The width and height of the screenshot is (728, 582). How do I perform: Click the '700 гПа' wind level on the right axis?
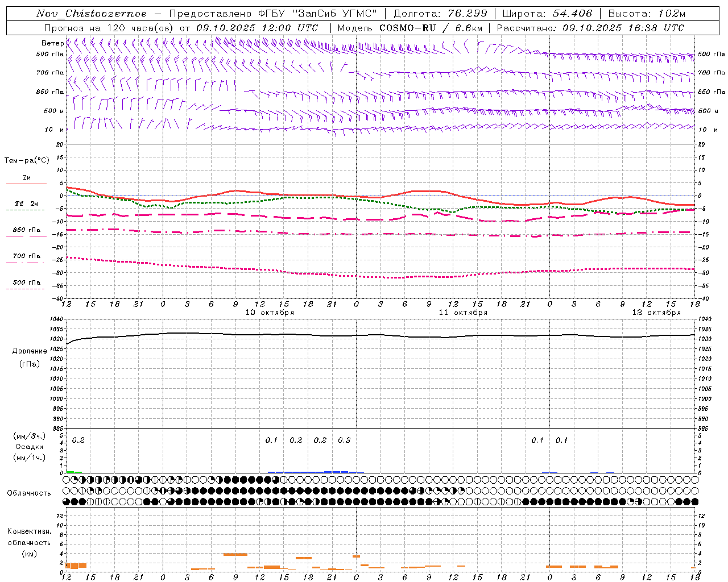tap(711, 73)
